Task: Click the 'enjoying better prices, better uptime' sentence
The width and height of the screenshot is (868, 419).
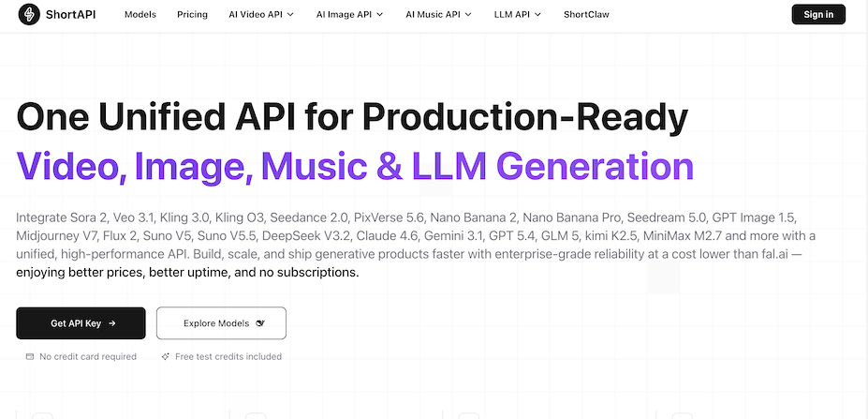Action: click(x=187, y=273)
